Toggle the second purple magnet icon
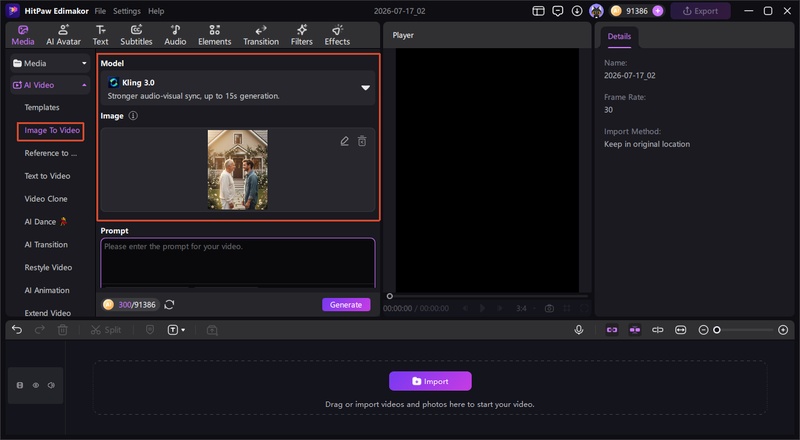The image size is (800, 440). [x=635, y=330]
